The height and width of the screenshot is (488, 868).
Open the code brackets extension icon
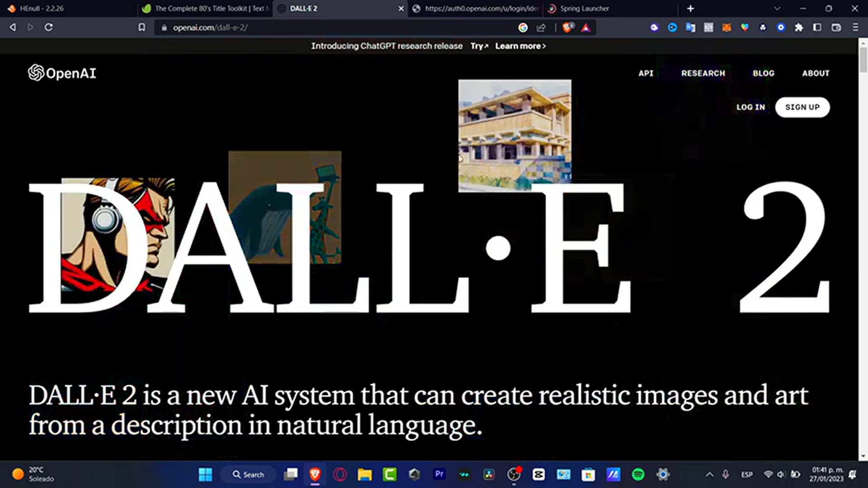point(708,28)
